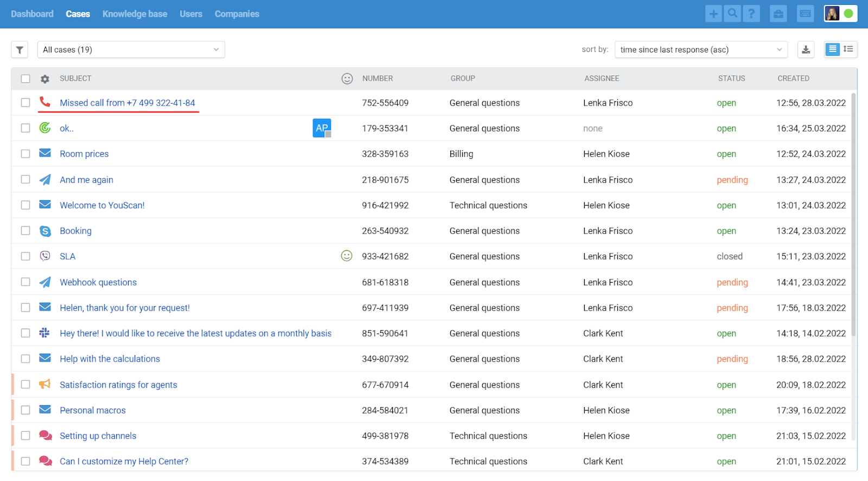This screenshot has height=481, width=868.
Task: Click the cases list vertical scrollbar
Action: [853, 214]
